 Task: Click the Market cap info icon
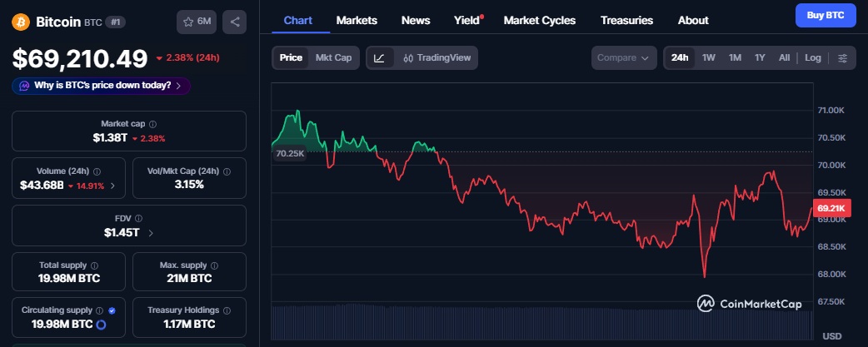152,123
